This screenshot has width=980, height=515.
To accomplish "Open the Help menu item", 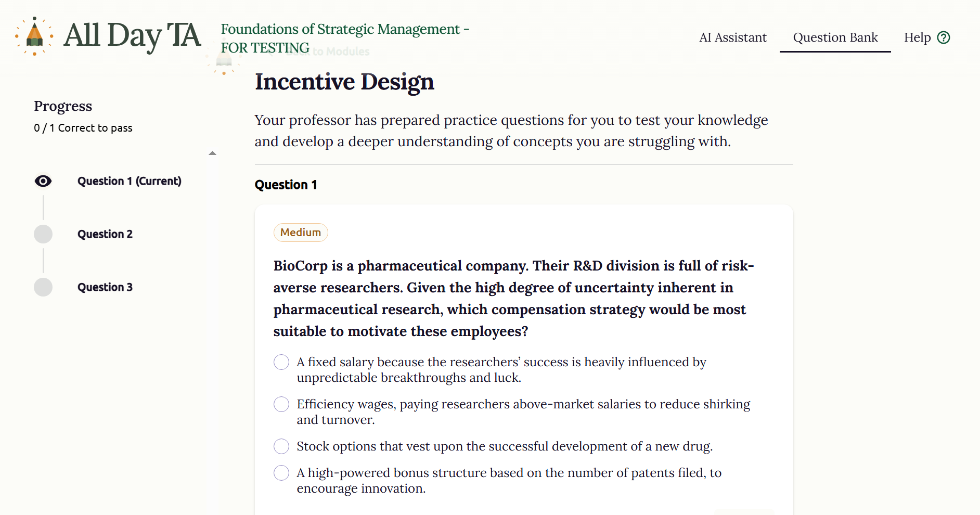I will [x=919, y=37].
